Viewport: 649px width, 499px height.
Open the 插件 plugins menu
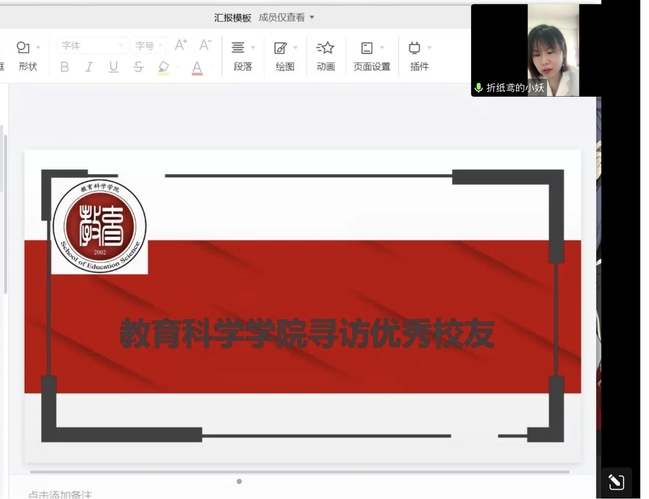[x=418, y=55]
